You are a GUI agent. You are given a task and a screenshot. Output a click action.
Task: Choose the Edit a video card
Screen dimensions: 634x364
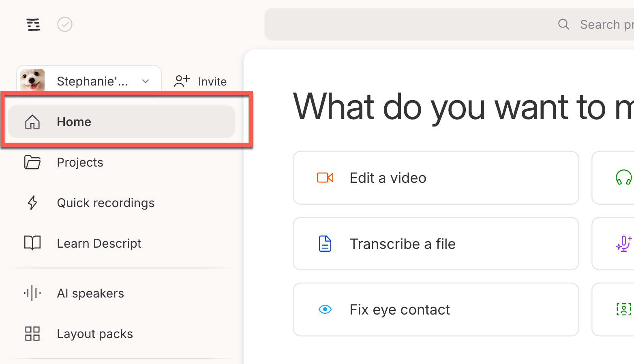click(436, 178)
